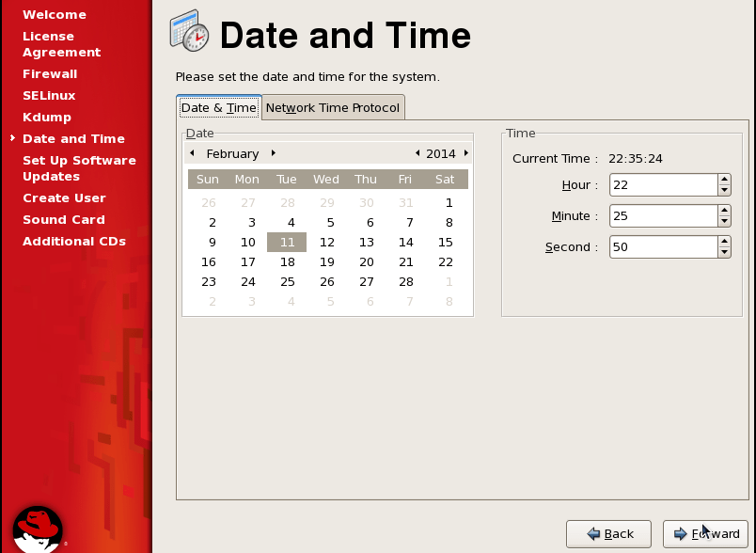This screenshot has width=756, height=553.
Task: Click the Red Hat logo
Action: [x=38, y=529]
